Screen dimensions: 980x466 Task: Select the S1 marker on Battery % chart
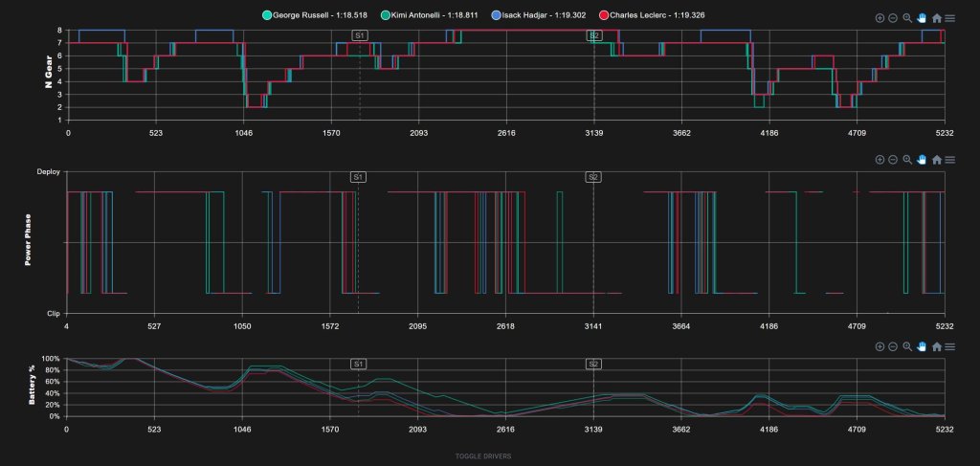358,365
